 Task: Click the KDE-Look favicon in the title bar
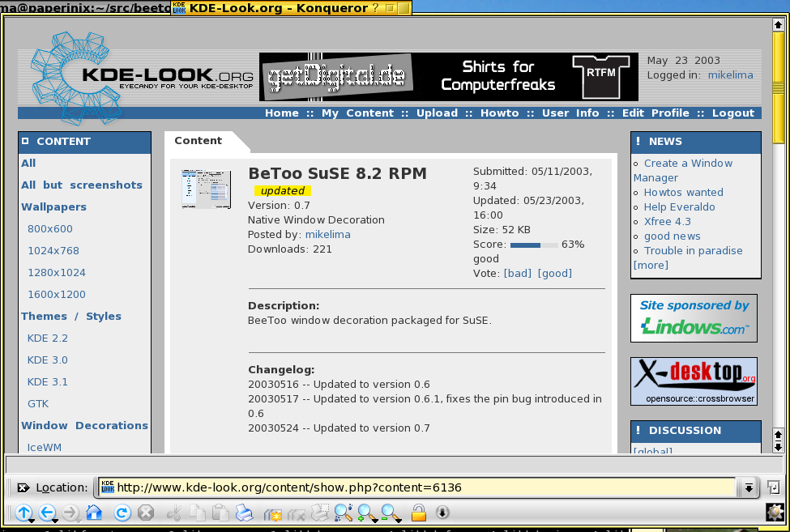pyautogui.click(x=179, y=7)
